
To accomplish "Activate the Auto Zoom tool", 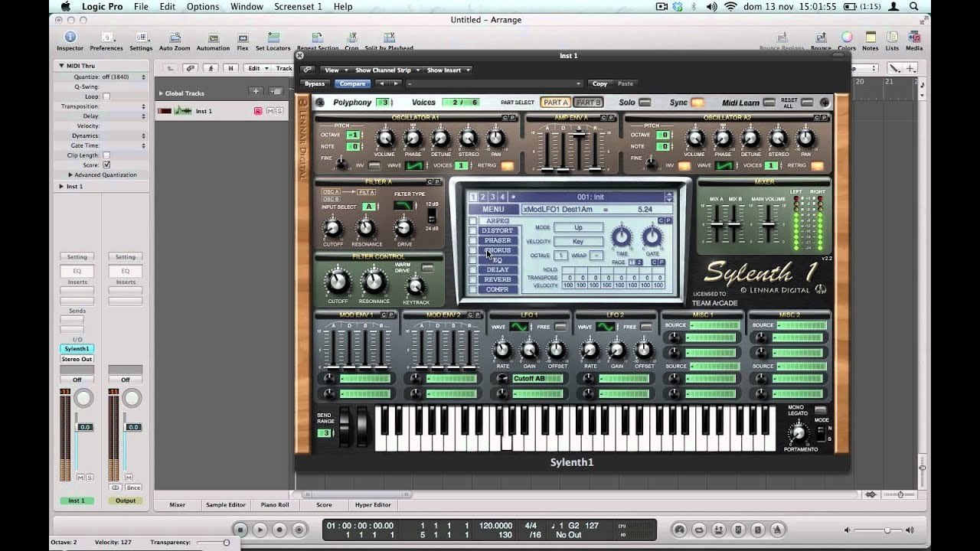I will pyautogui.click(x=175, y=37).
